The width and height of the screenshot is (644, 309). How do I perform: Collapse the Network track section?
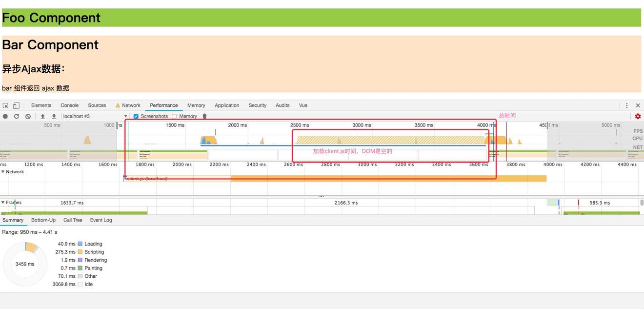tap(3, 172)
